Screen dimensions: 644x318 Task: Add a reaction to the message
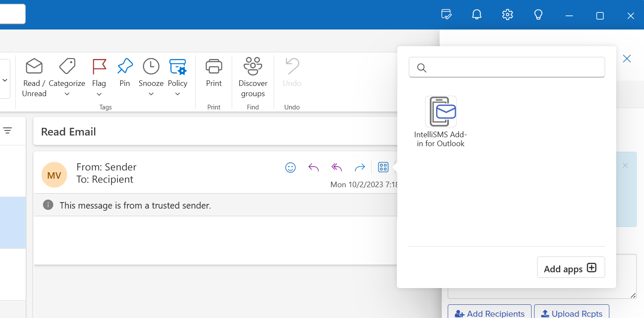coord(290,167)
